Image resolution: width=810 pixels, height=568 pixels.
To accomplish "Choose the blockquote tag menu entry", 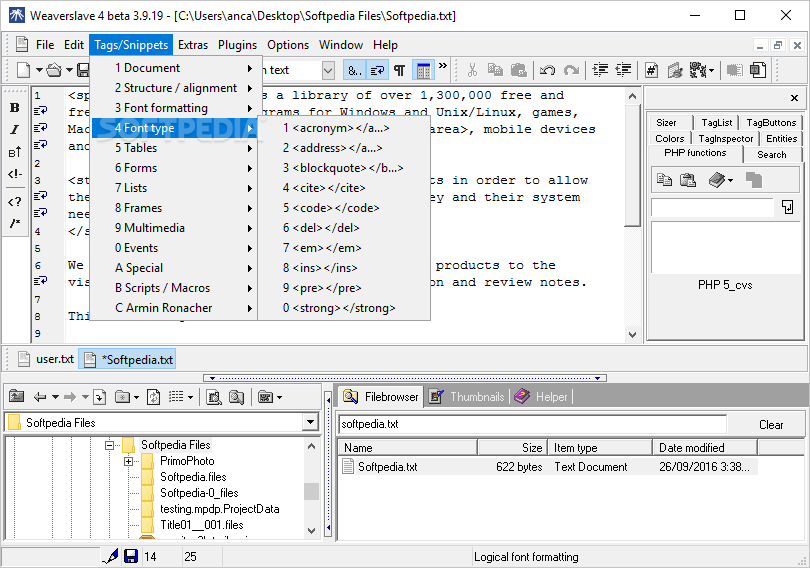I will (x=344, y=168).
